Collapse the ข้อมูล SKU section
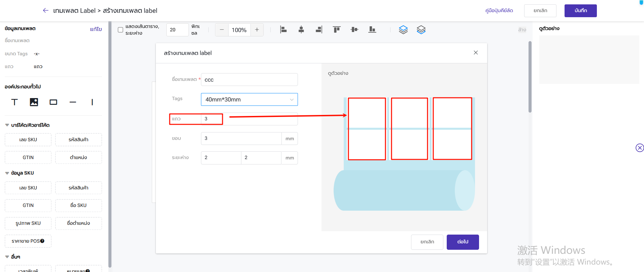644x272 pixels. click(7, 173)
